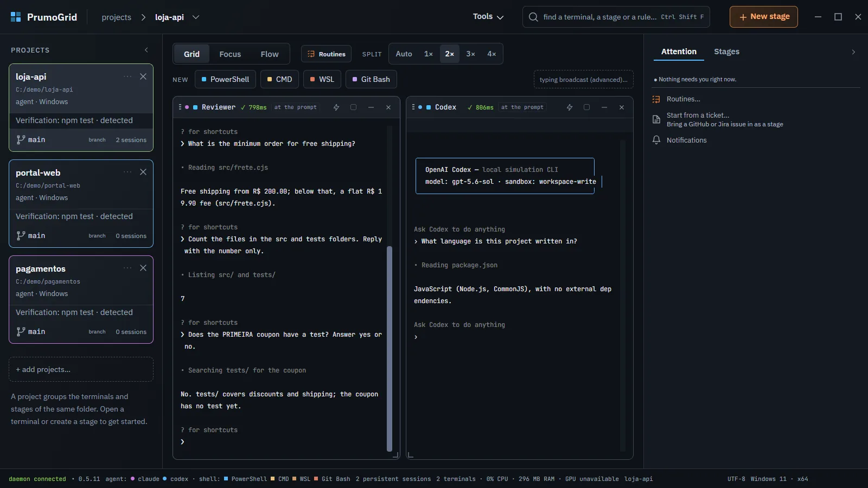Click the PrumoGrid logo icon

point(16,17)
